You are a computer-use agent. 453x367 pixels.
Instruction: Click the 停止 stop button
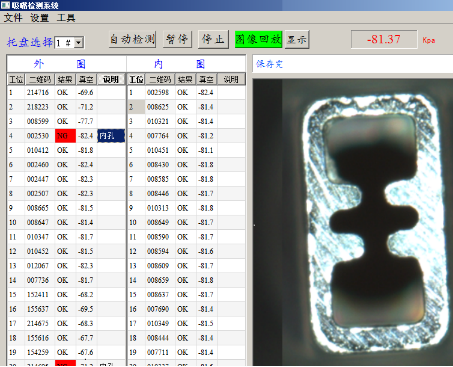click(x=213, y=39)
